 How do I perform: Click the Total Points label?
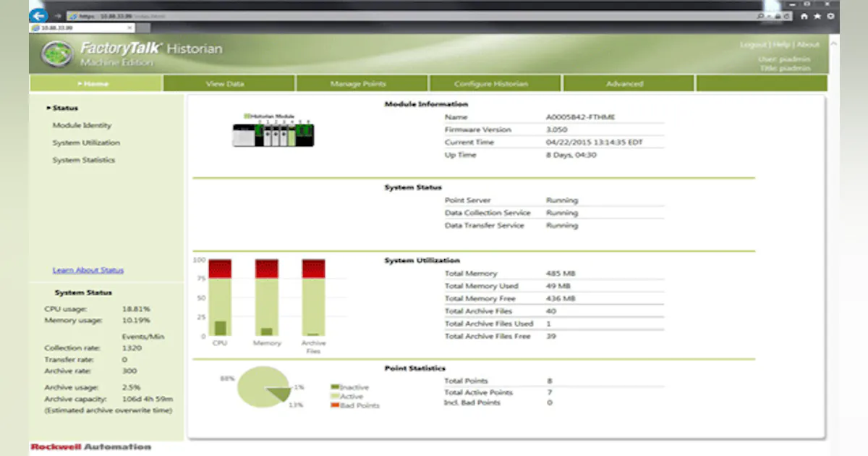coord(467,381)
